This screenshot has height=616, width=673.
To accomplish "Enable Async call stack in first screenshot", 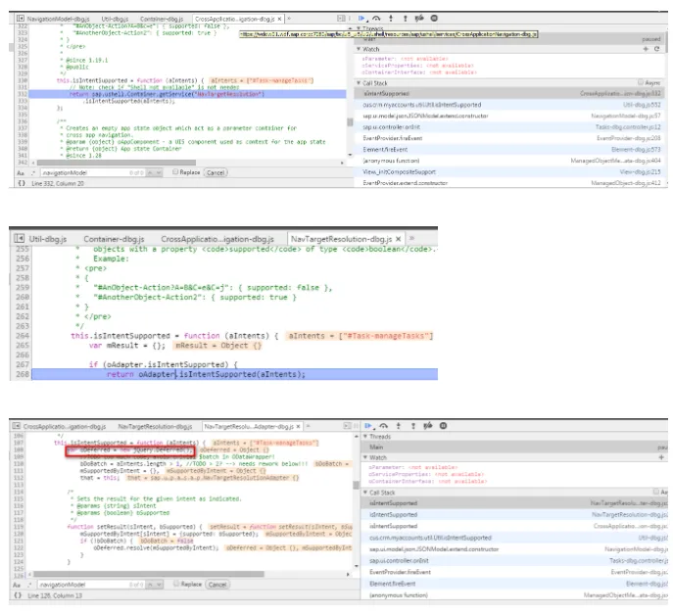I will 641,82.
